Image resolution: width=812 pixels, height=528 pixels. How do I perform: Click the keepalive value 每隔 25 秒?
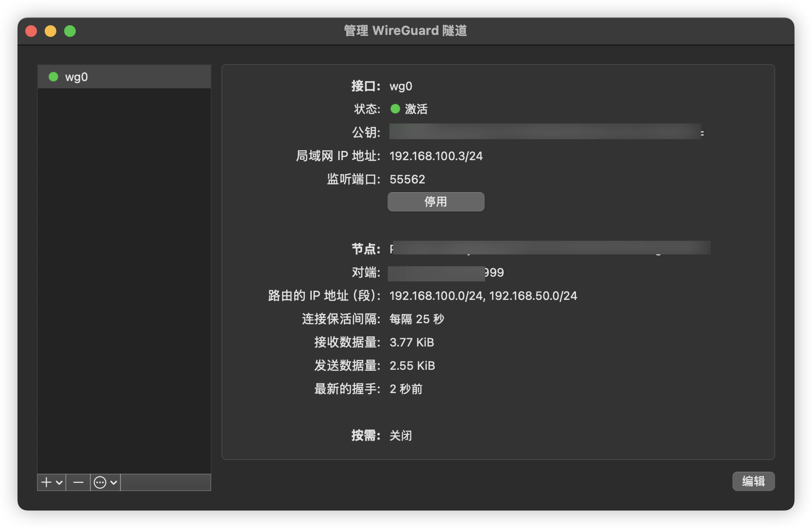coord(417,319)
